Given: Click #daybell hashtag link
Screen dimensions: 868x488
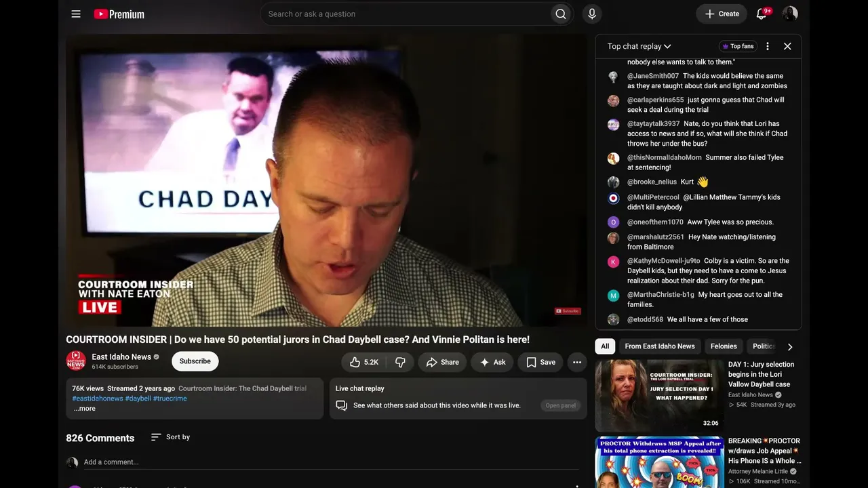Looking at the screenshot, I should [x=138, y=399].
